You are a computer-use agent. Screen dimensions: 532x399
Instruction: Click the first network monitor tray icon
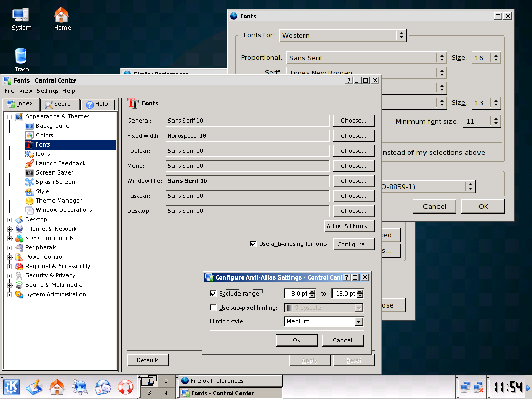pos(465,387)
